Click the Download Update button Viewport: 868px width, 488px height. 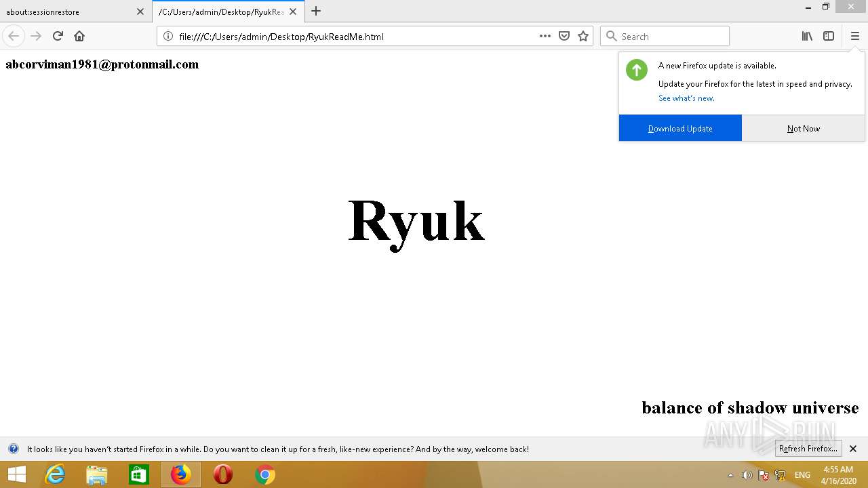coord(680,128)
